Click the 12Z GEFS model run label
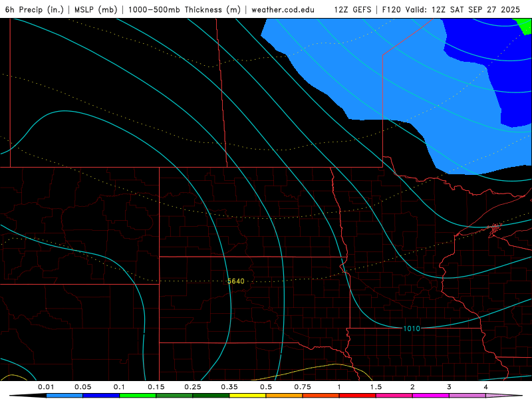 (352, 10)
